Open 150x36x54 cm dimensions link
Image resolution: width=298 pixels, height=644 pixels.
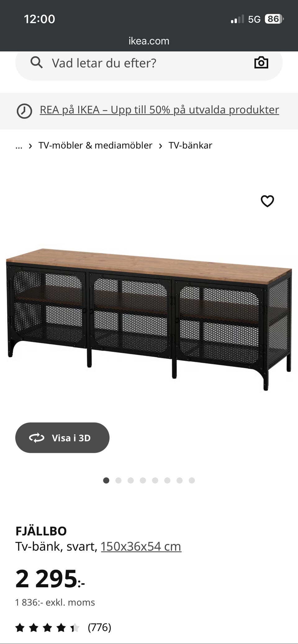(x=141, y=546)
